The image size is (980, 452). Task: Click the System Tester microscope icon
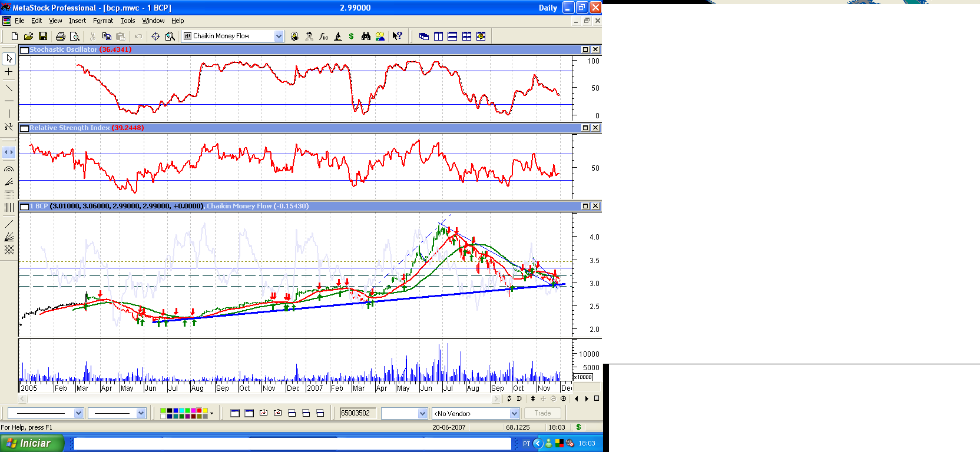(x=337, y=36)
